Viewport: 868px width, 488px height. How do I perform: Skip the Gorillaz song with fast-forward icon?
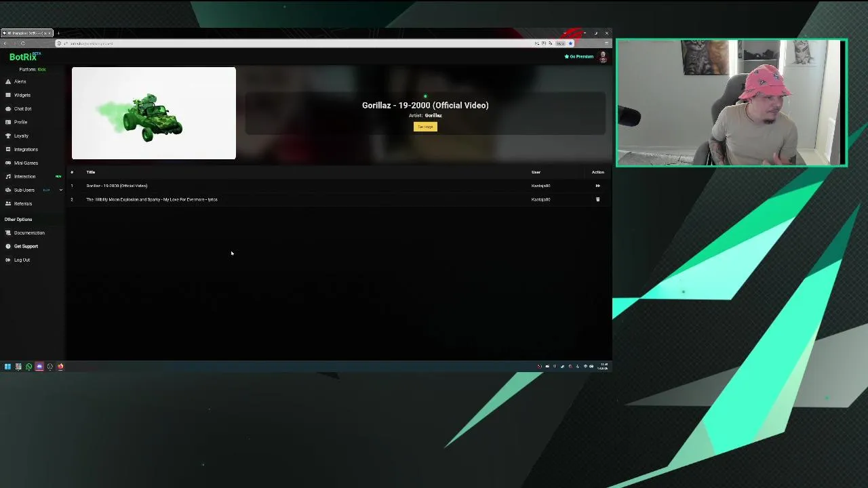point(597,186)
